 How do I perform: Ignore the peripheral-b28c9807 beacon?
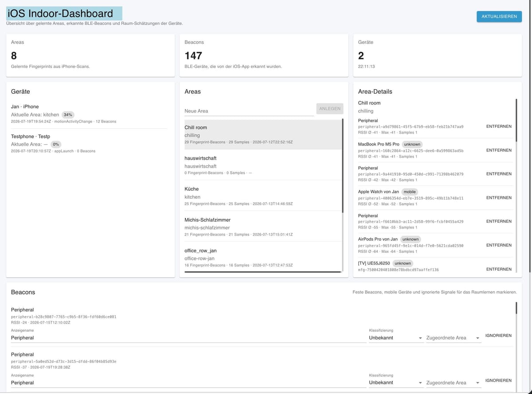tap(498, 335)
